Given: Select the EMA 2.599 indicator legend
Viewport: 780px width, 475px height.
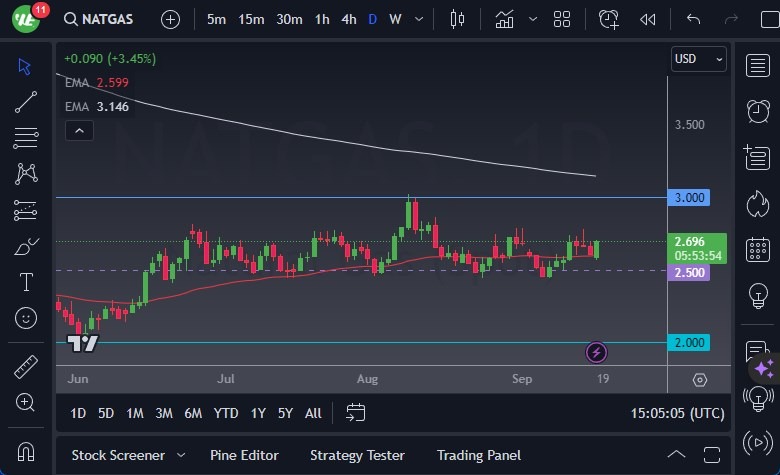Looking at the screenshot, I should (97, 83).
